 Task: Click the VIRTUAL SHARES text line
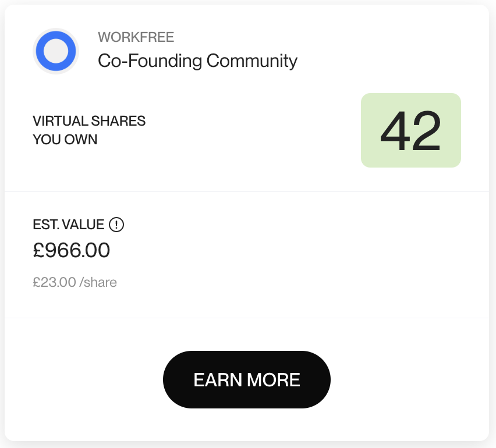point(89,121)
